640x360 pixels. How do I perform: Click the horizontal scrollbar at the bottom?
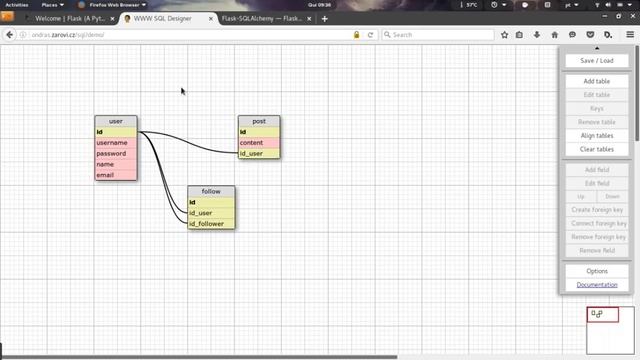coord(199,357)
